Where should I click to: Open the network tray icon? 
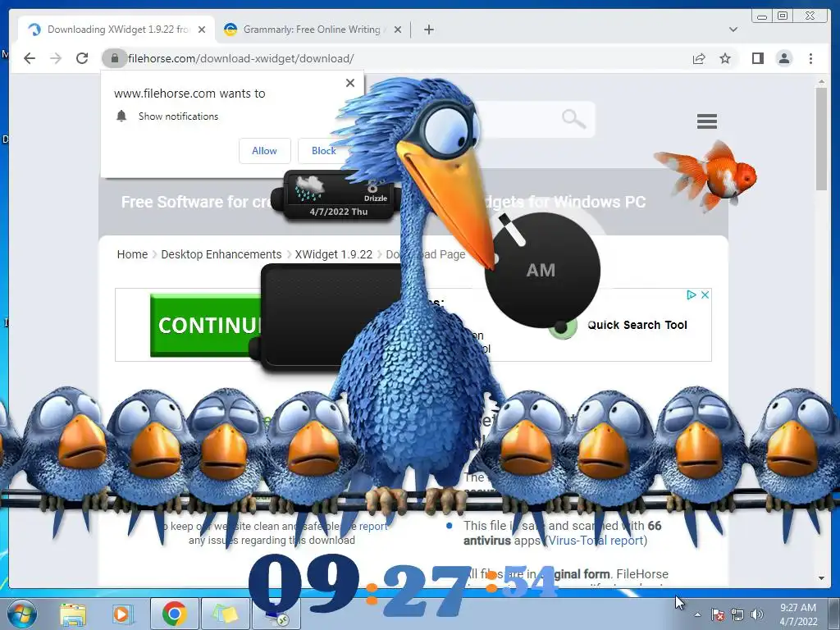click(x=737, y=614)
